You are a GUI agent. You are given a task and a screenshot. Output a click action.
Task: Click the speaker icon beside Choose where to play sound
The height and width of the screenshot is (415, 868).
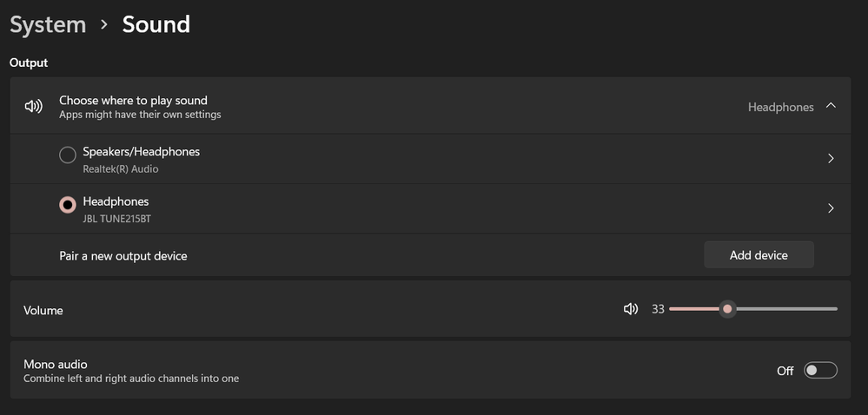(x=34, y=107)
